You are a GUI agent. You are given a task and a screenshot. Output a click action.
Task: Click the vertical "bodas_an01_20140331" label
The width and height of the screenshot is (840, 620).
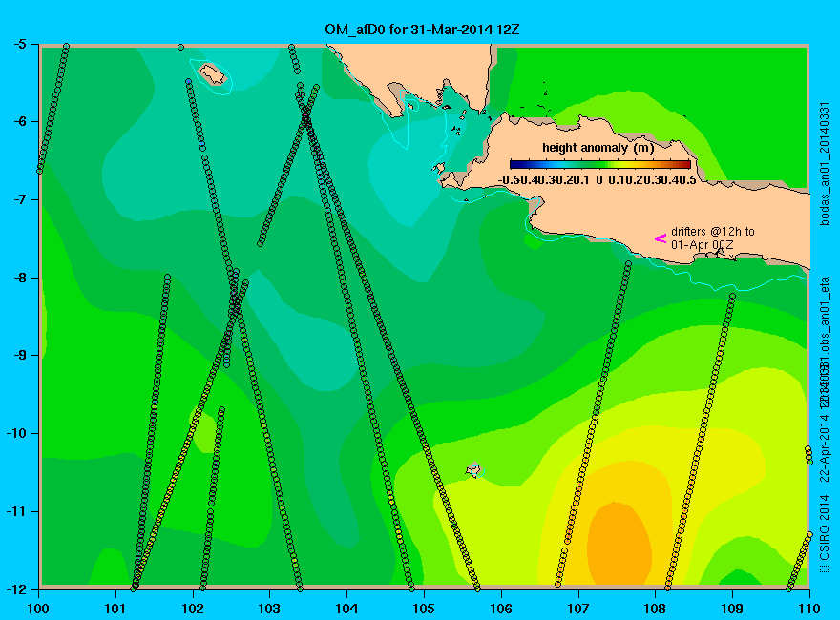(x=825, y=164)
